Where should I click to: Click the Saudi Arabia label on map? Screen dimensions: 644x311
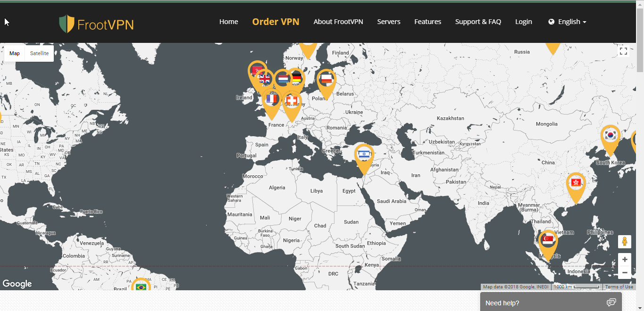click(x=392, y=201)
